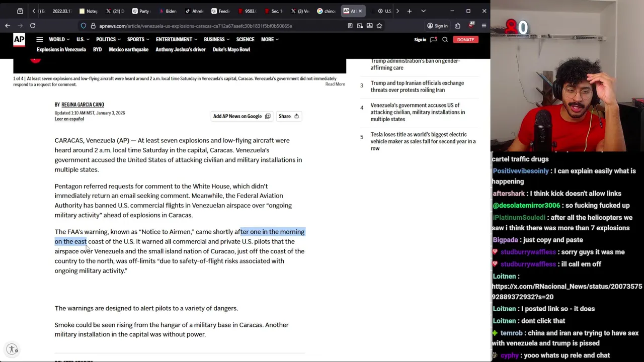Open BYD trending topic

click(x=97, y=50)
